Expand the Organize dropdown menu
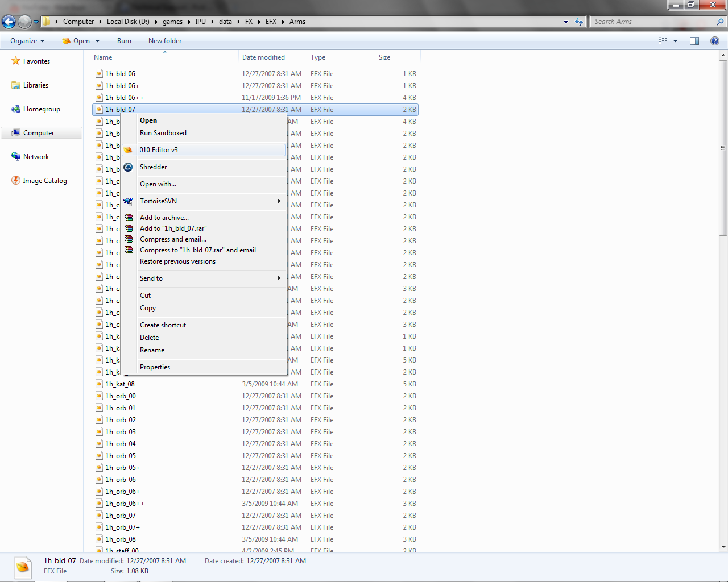The image size is (728, 582). pos(27,41)
